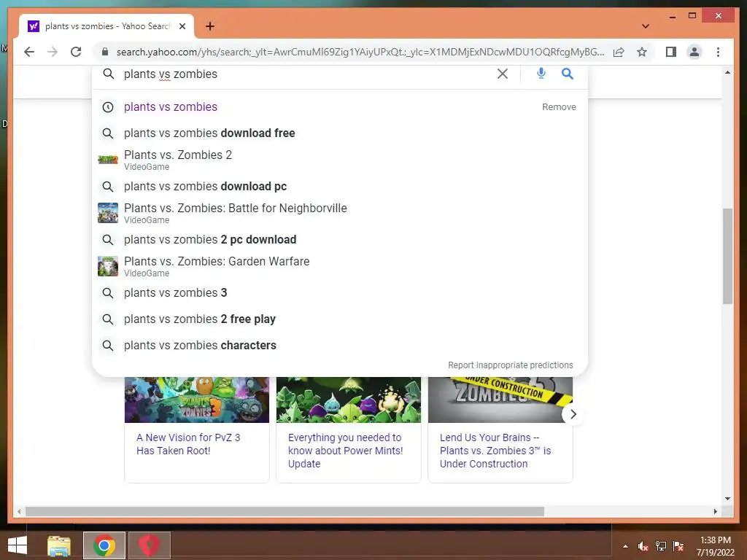Click the Chrome taskbar icon
Viewport: 747px width, 560px height.
pyautogui.click(x=104, y=545)
